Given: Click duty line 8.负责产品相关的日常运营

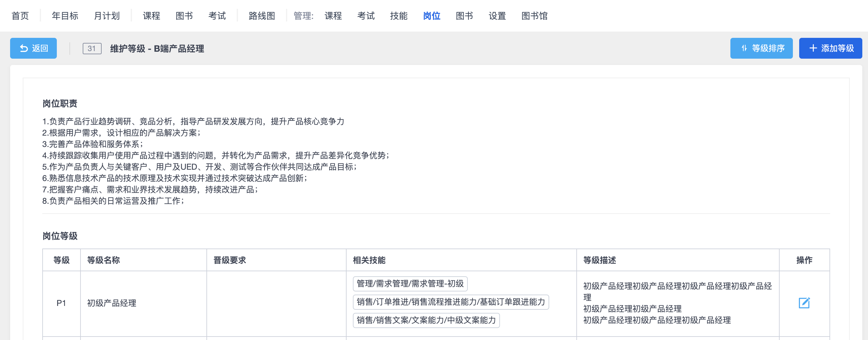Looking at the screenshot, I should tap(113, 201).
